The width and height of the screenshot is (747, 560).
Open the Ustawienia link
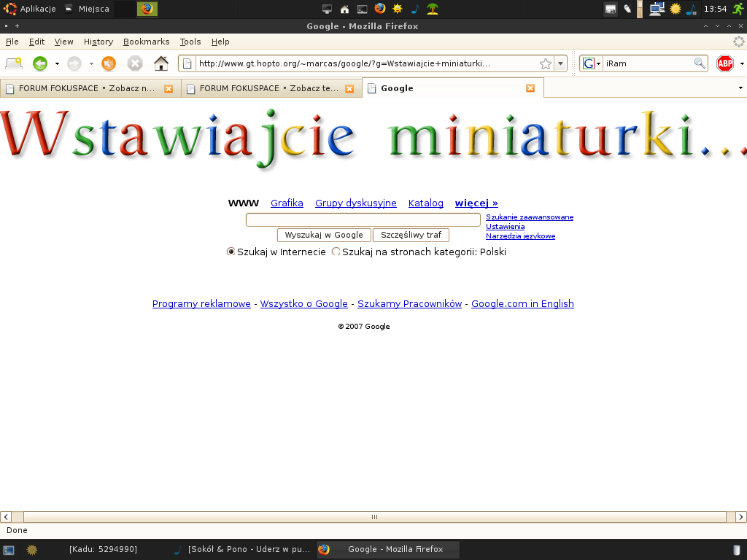point(505,227)
